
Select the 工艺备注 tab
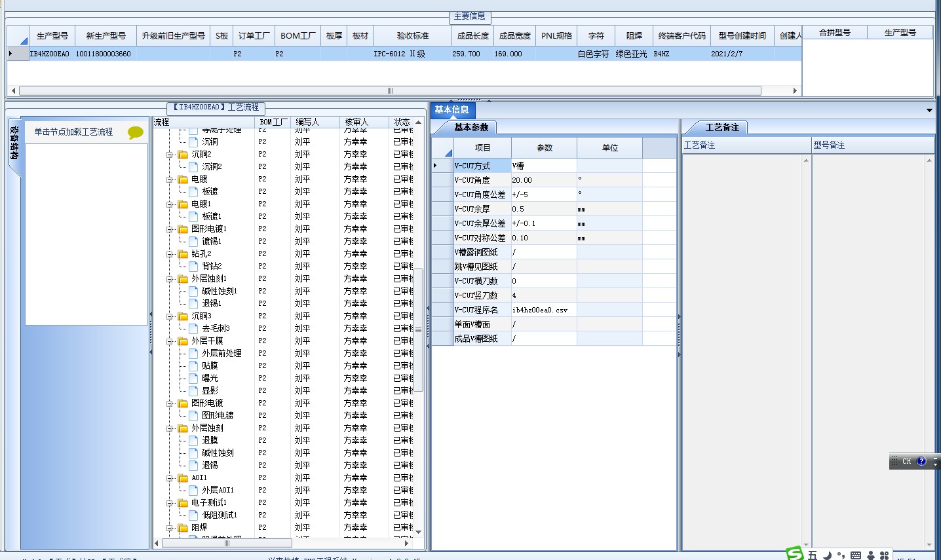tap(722, 127)
